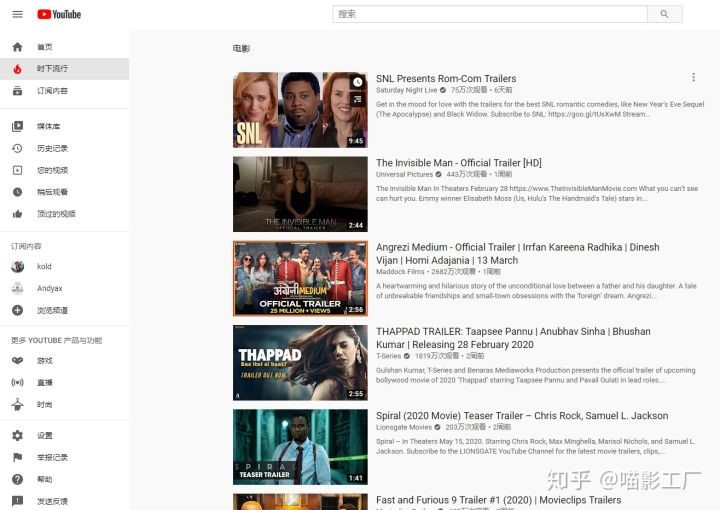Viewport: 720px width, 510px height.
Task: Click 举报记录 Report history label
Action: 52,457
